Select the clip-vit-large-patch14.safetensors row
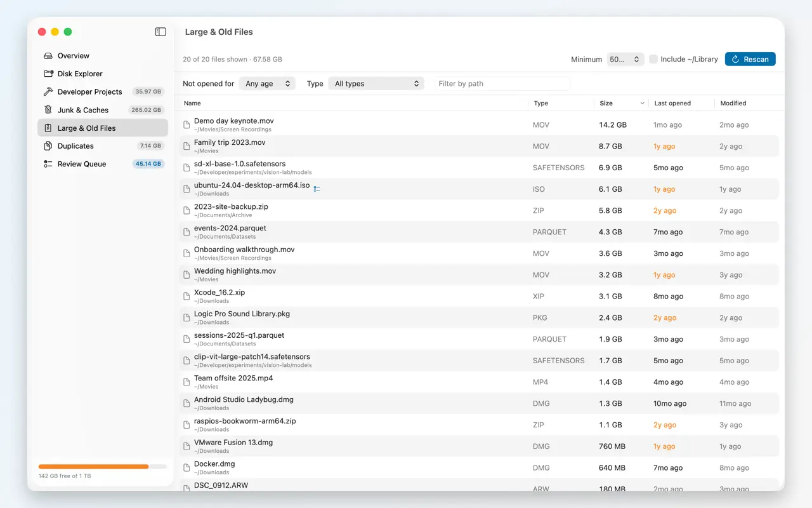812x508 pixels. [x=479, y=361]
